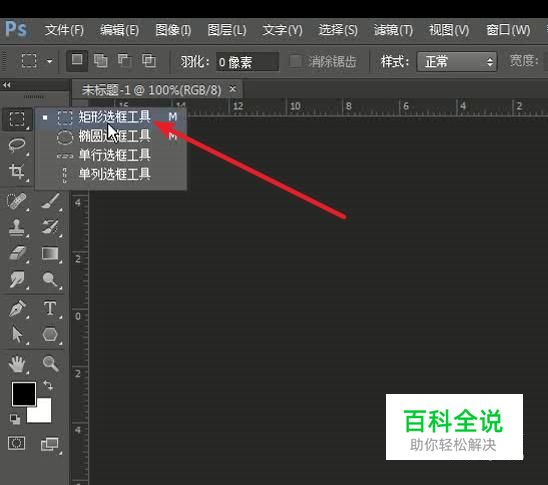The width and height of the screenshot is (548, 485).
Task: Click the current tool marquee icon in options bar
Action: [29, 61]
